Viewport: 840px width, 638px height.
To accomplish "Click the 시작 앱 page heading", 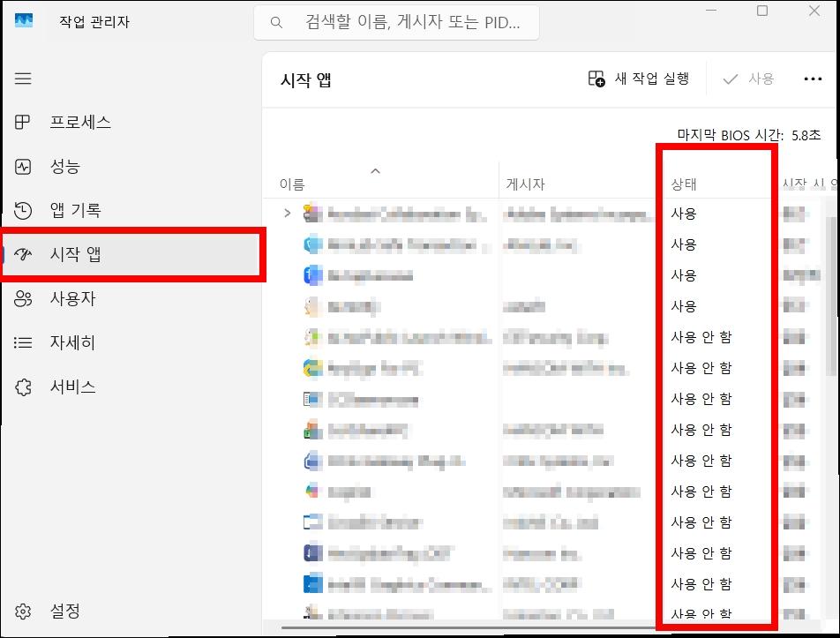I will [x=306, y=79].
